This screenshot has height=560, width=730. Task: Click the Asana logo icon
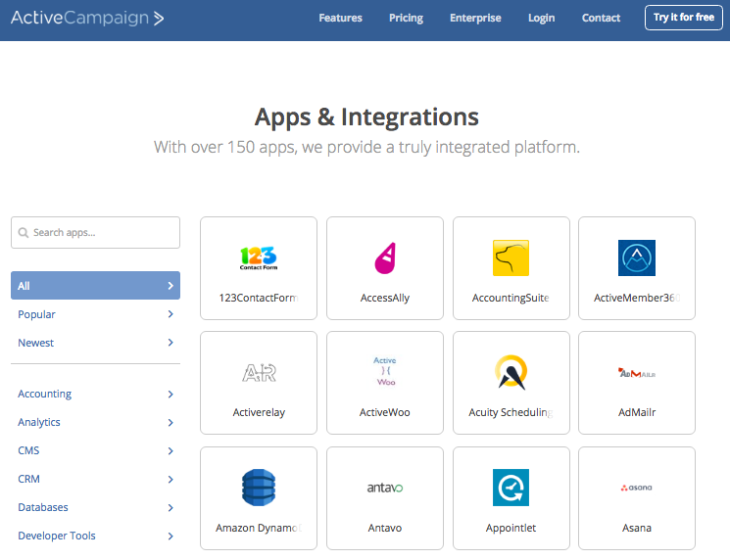pyautogui.click(x=636, y=488)
